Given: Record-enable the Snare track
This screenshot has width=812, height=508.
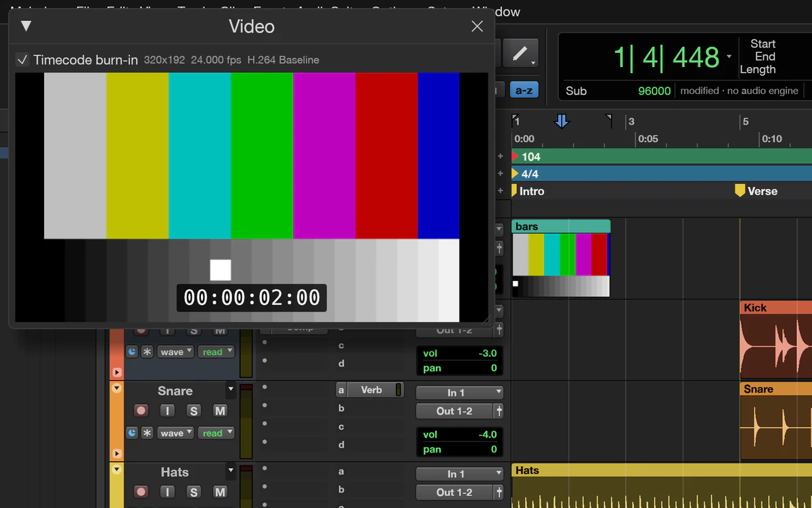Looking at the screenshot, I should [x=141, y=410].
